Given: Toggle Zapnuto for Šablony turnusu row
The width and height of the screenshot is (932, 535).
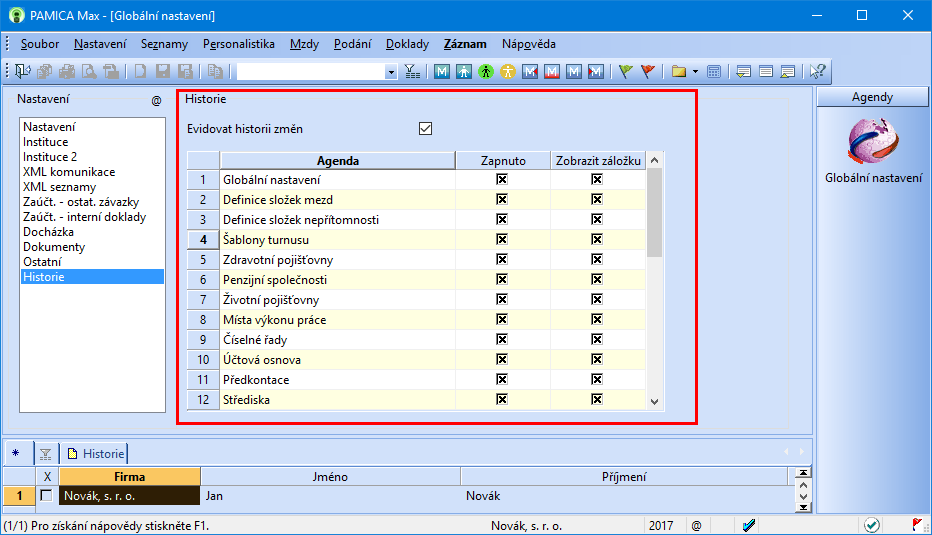Looking at the screenshot, I should click(502, 240).
